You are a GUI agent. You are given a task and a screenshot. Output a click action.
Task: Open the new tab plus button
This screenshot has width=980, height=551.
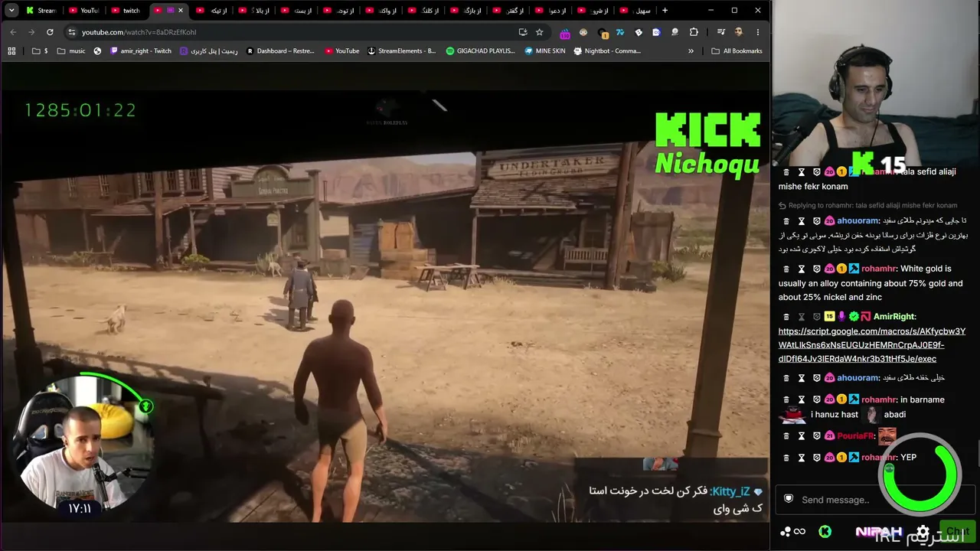coord(665,11)
